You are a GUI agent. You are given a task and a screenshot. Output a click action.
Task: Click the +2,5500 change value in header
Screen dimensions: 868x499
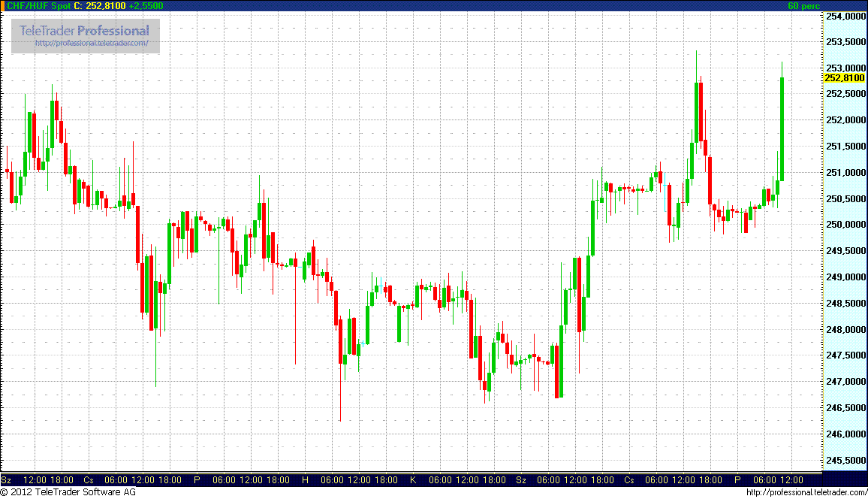pos(146,5)
